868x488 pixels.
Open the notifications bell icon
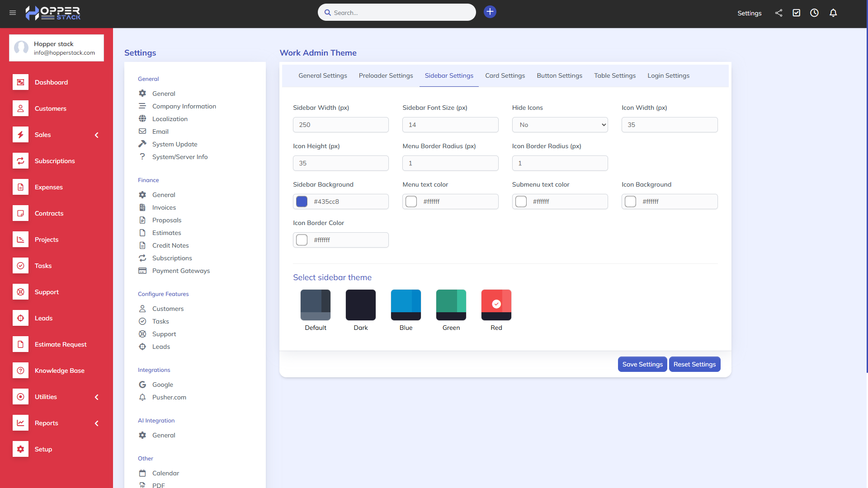coord(833,13)
